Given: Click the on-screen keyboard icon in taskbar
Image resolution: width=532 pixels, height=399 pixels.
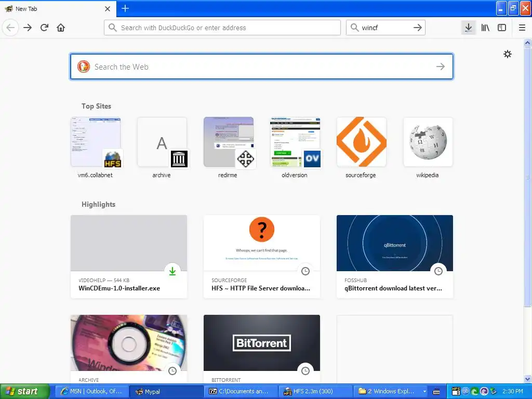Looking at the screenshot, I should click(x=436, y=392).
